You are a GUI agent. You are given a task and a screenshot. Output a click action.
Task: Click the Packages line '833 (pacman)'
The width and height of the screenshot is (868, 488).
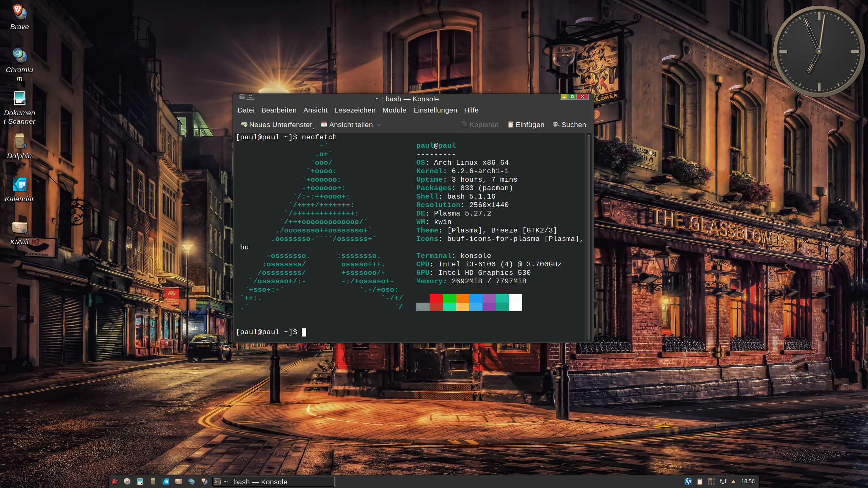[x=487, y=188]
